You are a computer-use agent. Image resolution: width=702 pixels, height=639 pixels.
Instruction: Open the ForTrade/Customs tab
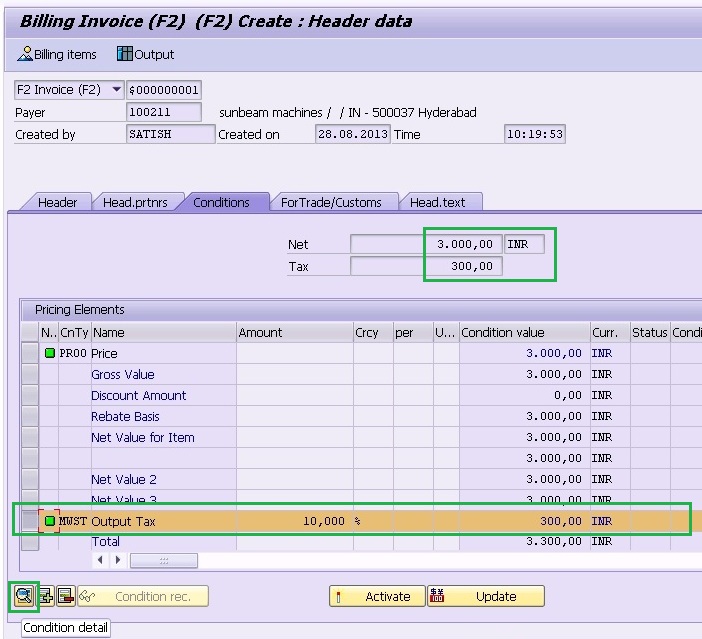tap(331, 202)
